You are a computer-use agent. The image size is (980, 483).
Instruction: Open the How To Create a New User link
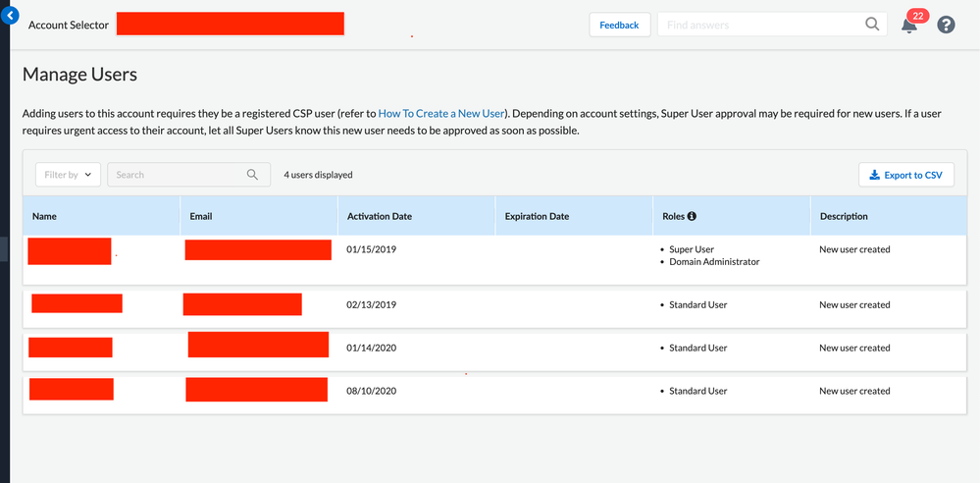pos(441,114)
